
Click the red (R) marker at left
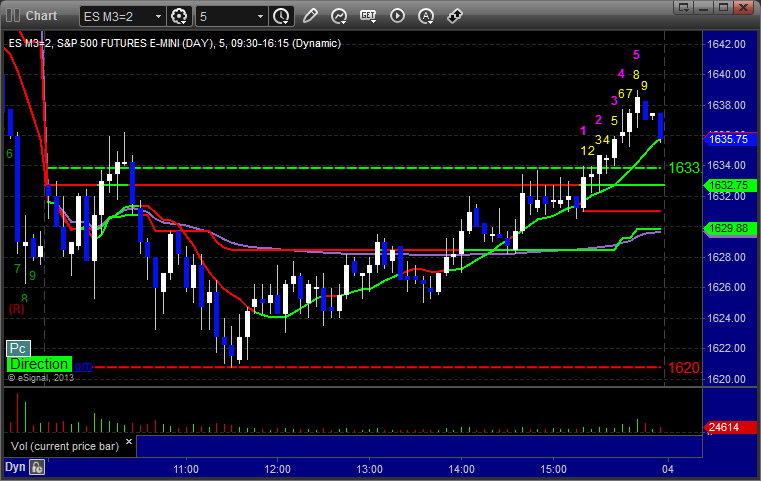(17, 309)
